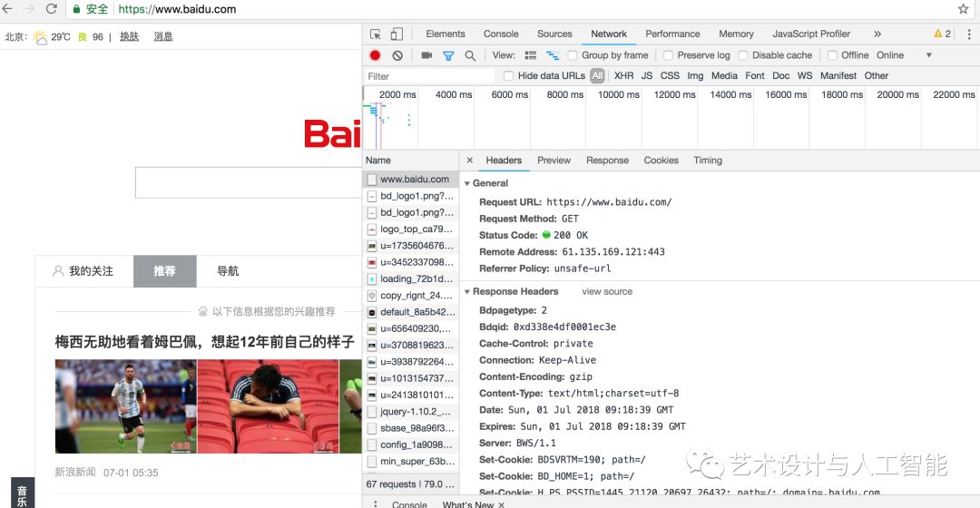Reload the page with the refresh icon
The width and height of the screenshot is (980, 508).
tap(51, 9)
